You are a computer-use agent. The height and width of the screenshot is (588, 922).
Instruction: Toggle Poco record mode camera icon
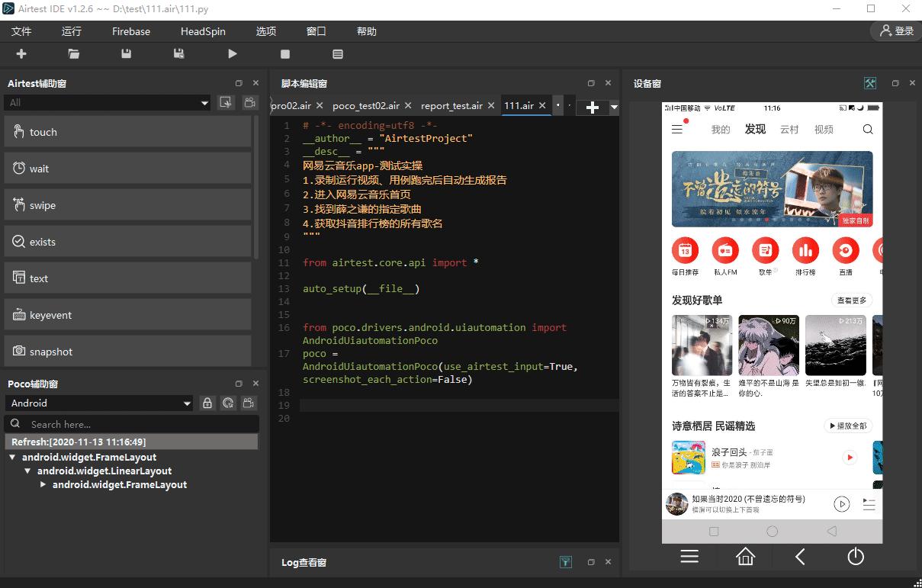tap(248, 403)
